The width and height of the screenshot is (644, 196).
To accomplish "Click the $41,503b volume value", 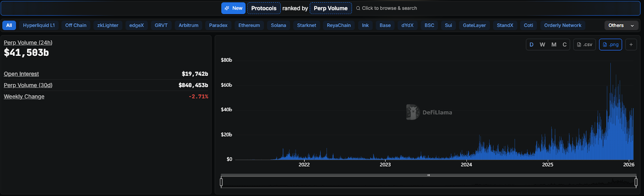I will pos(27,53).
